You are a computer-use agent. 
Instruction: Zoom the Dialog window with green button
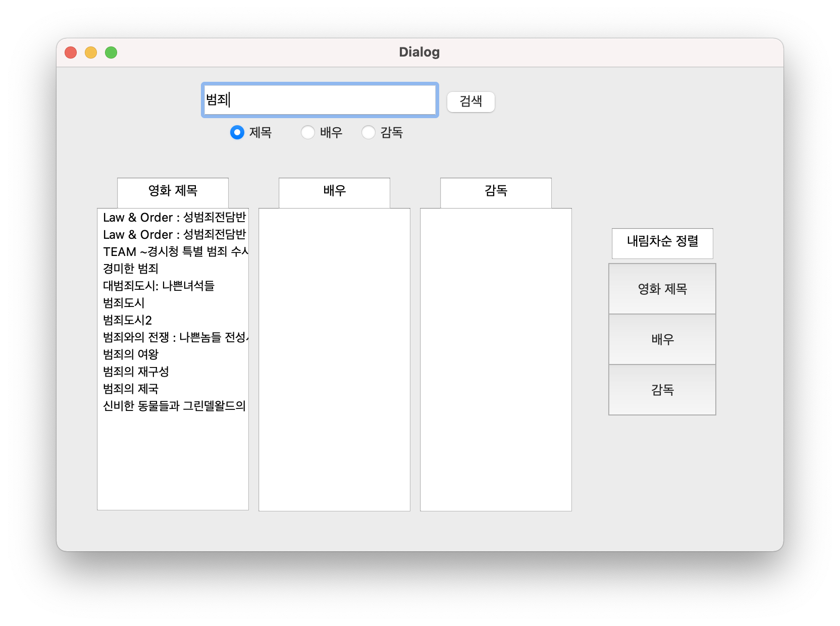coord(111,53)
